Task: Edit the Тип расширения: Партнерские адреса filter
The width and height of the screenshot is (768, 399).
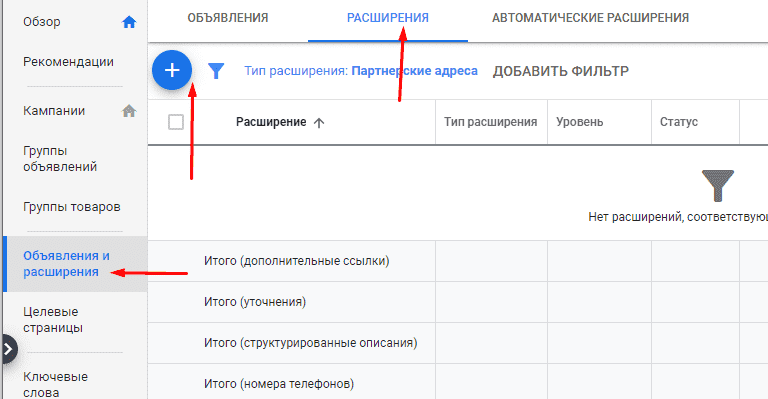Action: 361,71
